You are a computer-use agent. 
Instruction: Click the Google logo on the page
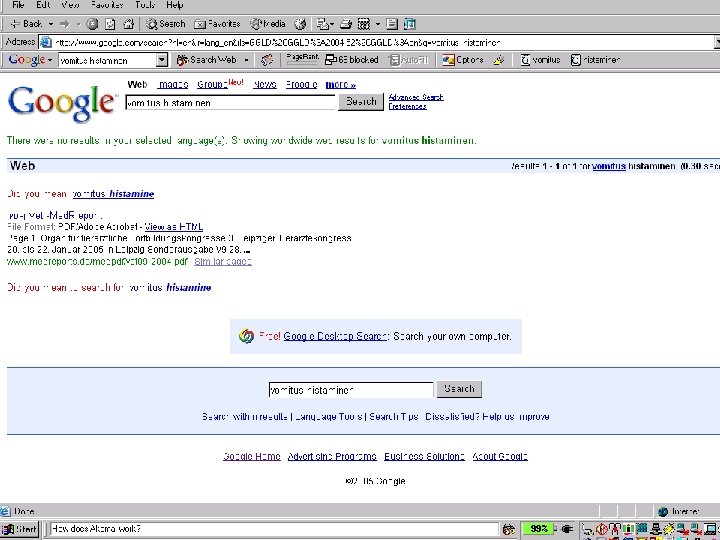pyautogui.click(x=61, y=103)
